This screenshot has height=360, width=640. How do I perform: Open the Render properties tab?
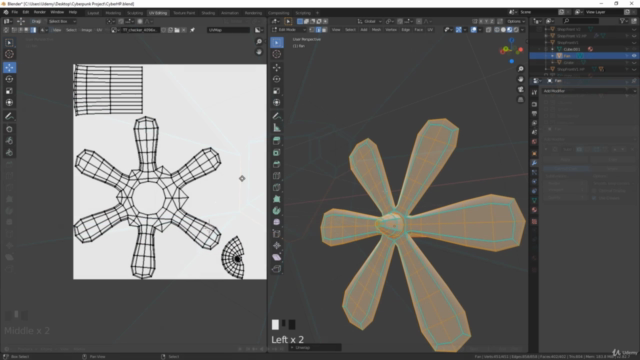click(534, 104)
